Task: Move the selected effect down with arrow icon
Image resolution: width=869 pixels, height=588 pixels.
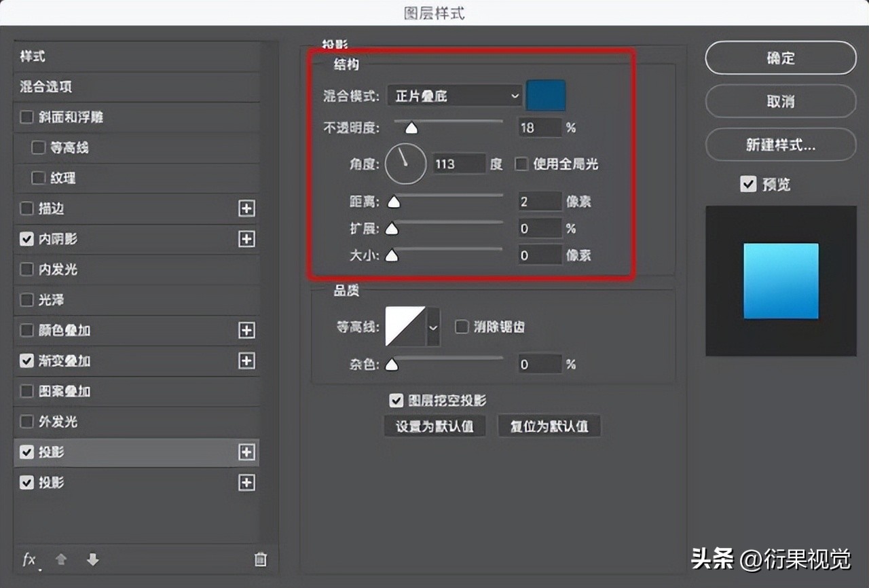Action: point(92,559)
